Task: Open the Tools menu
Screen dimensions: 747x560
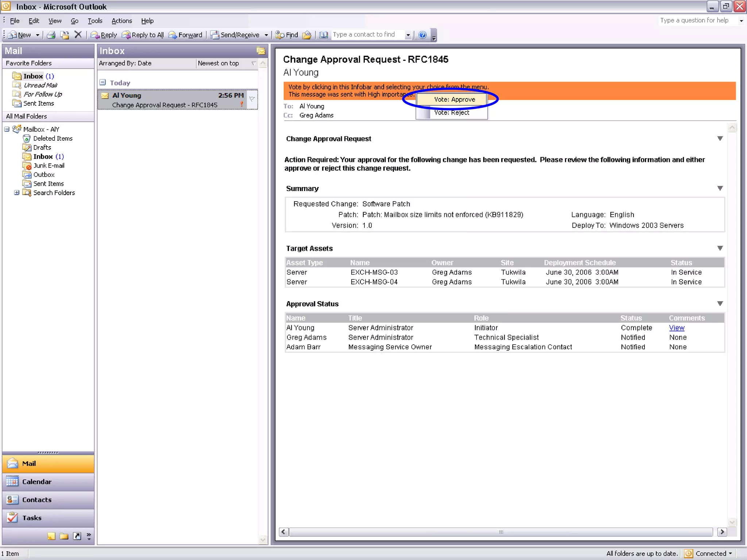Action: click(95, 21)
